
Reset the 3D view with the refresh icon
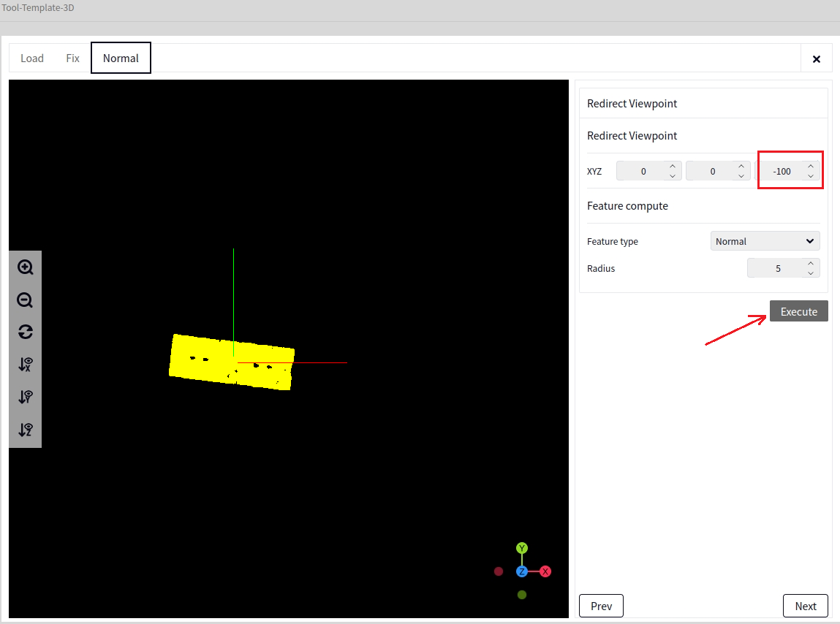pos(25,332)
